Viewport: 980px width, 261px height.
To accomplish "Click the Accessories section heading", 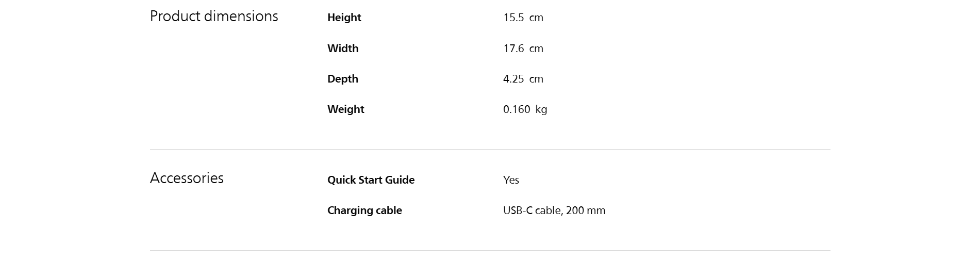I will (187, 178).
